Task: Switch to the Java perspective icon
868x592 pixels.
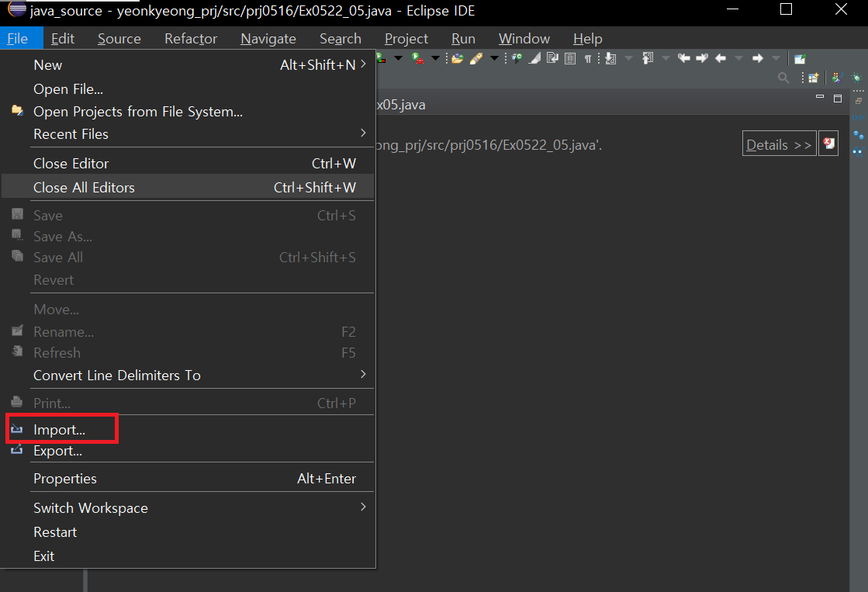Action: (x=837, y=78)
